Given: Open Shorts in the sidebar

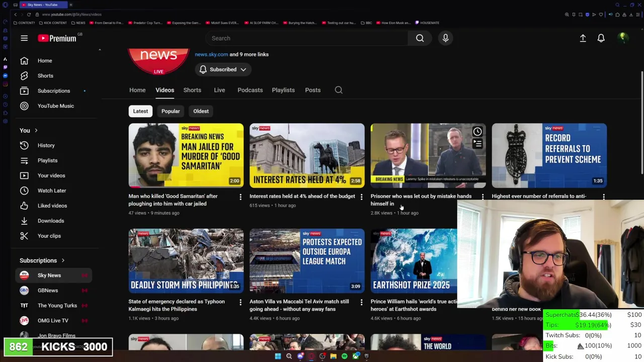Looking at the screenshot, I should (45, 75).
